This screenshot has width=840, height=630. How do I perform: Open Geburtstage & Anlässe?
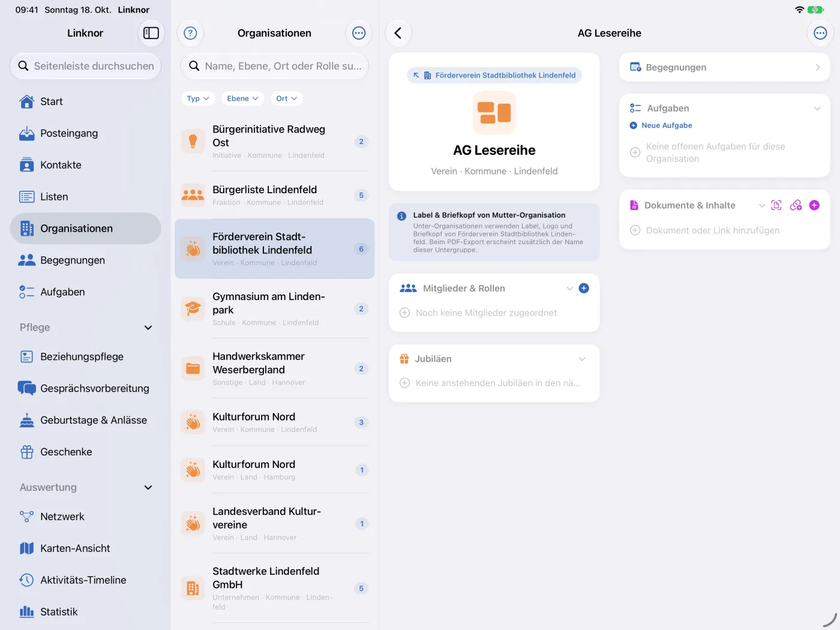(85, 420)
